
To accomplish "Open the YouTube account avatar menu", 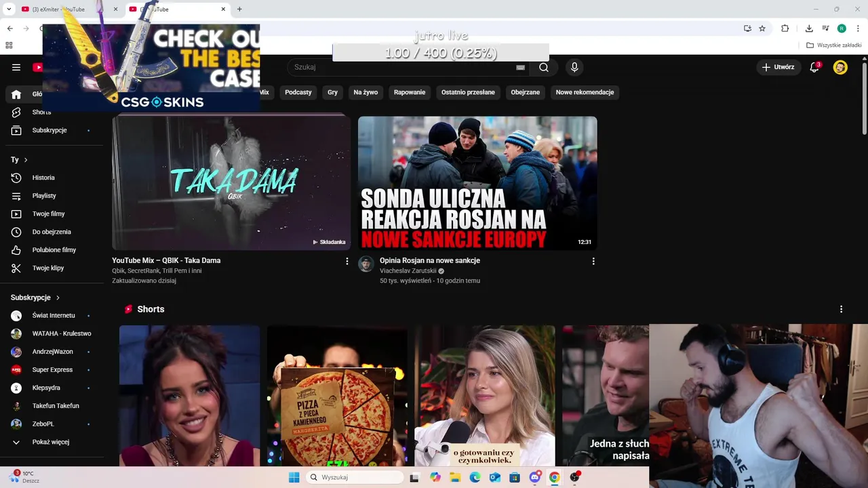I will click(x=840, y=67).
